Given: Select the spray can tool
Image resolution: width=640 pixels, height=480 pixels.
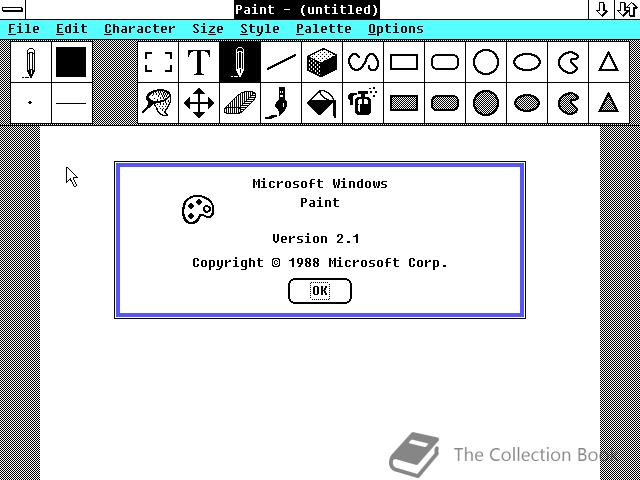Looking at the screenshot, I should point(363,103).
